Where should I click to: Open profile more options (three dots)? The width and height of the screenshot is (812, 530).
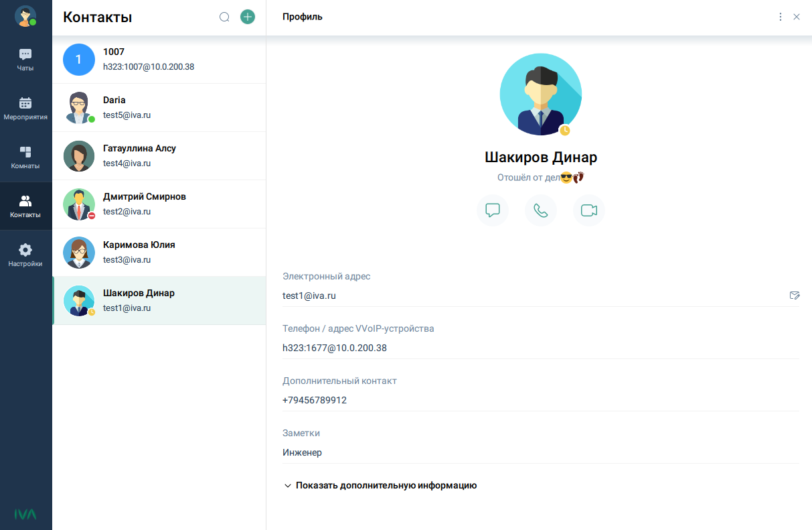[x=780, y=17]
